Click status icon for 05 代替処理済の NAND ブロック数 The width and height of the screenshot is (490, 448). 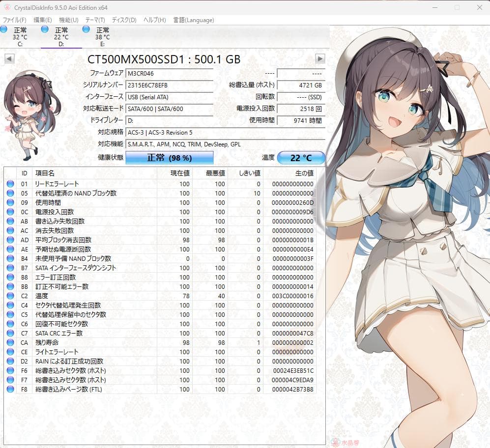10,193
